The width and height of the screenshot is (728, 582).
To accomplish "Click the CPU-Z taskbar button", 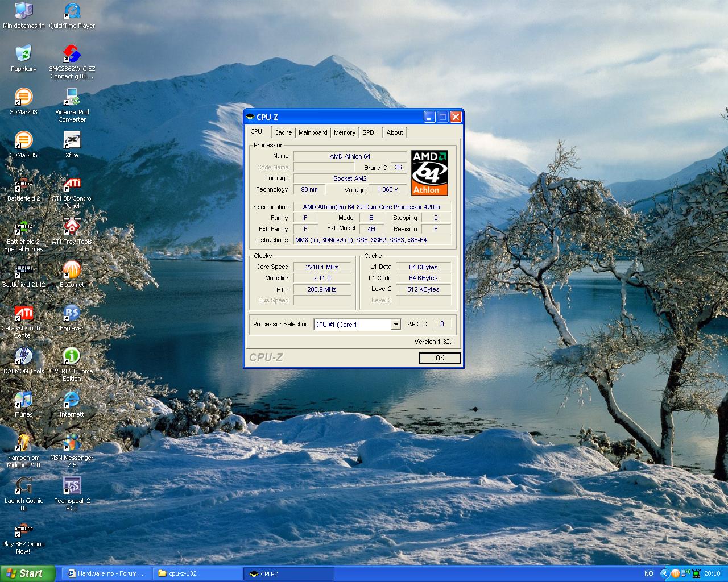I will click(289, 573).
